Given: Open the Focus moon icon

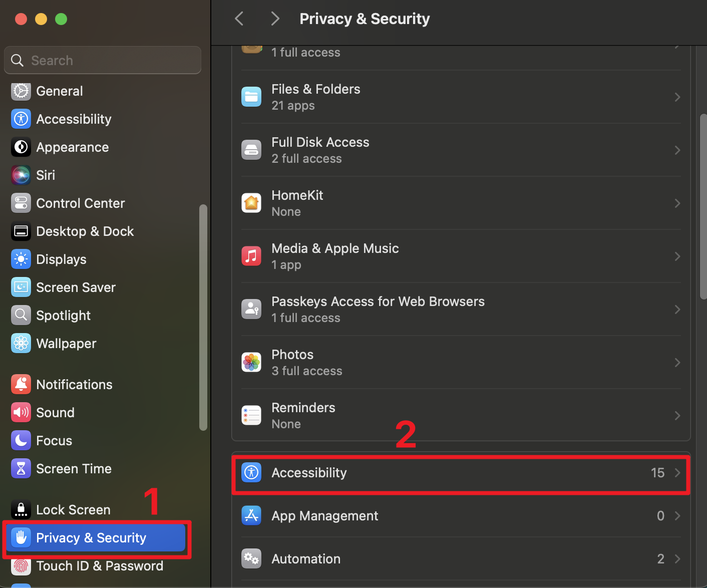Looking at the screenshot, I should coord(21,441).
